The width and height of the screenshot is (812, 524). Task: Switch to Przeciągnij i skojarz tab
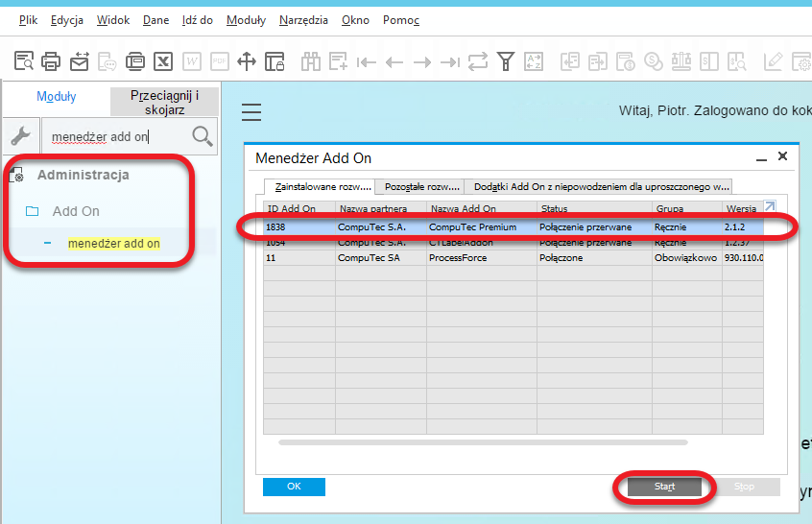click(x=164, y=103)
